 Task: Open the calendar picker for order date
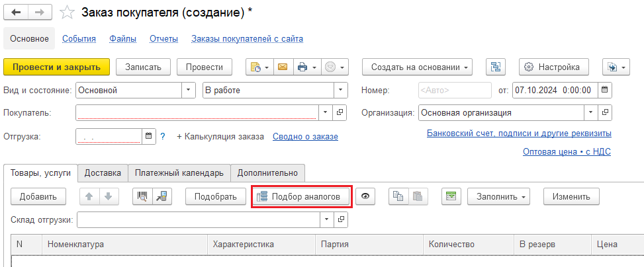click(x=604, y=89)
